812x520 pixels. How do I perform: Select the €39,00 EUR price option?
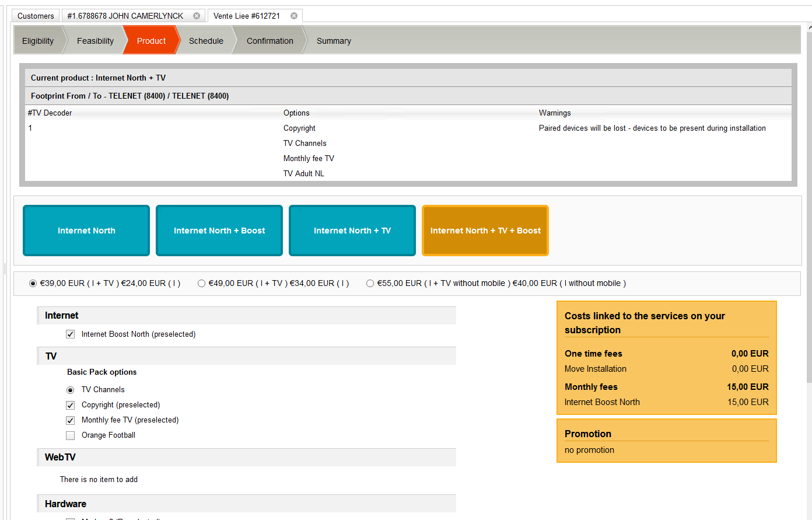33,284
